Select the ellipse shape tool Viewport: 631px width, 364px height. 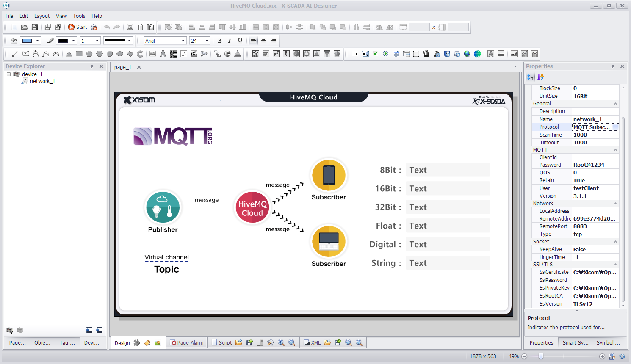(x=120, y=54)
